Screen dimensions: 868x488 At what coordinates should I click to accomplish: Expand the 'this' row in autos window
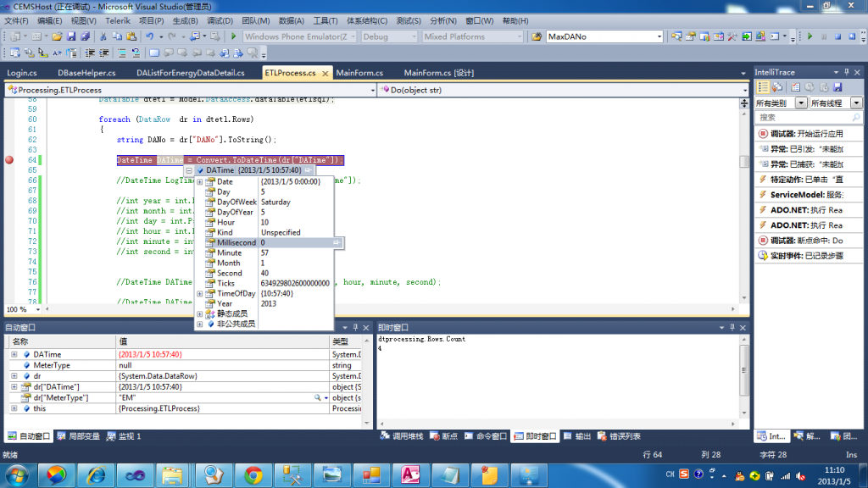(x=14, y=408)
